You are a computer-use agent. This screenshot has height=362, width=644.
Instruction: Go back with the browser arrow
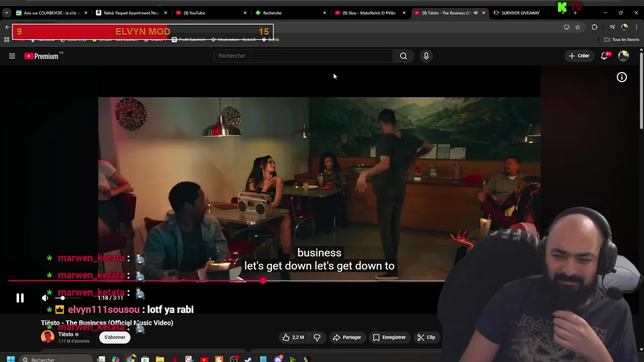[7, 27]
